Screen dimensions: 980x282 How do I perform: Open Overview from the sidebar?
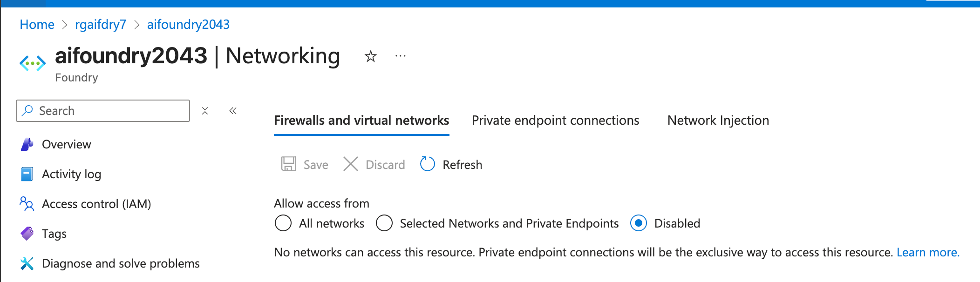[x=66, y=144]
